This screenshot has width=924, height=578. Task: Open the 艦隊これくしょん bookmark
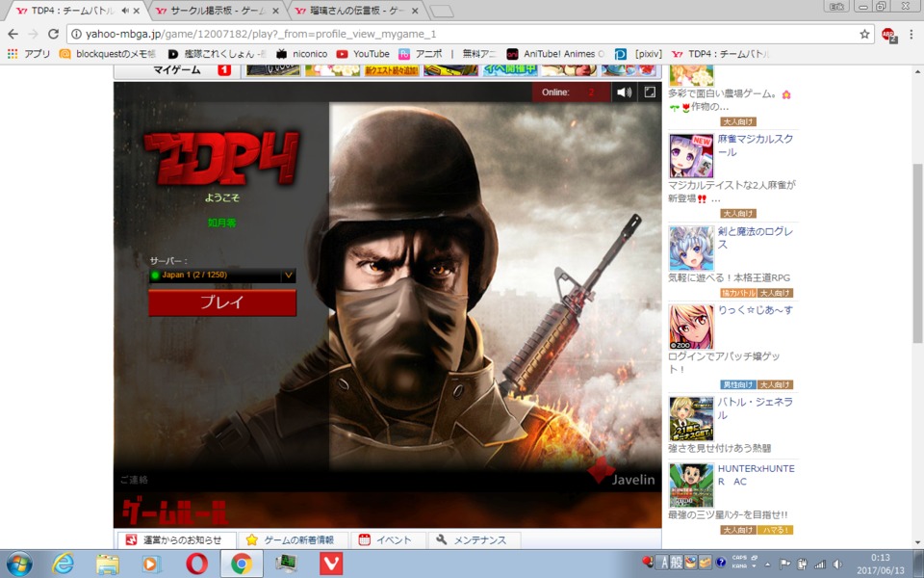pyautogui.click(x=217, y=54)
